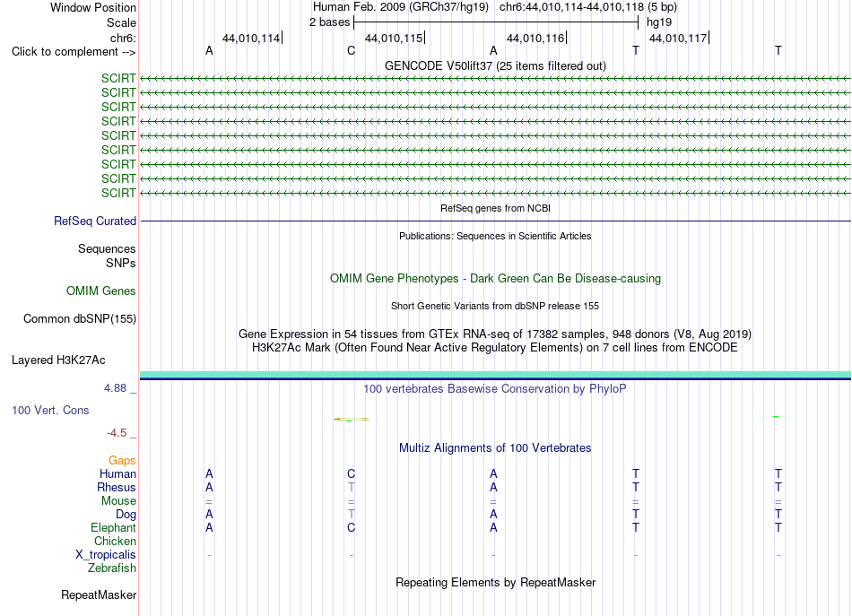Click base C in reference sequence row
This screenshot has width=852, height=616.
(351, 50)
